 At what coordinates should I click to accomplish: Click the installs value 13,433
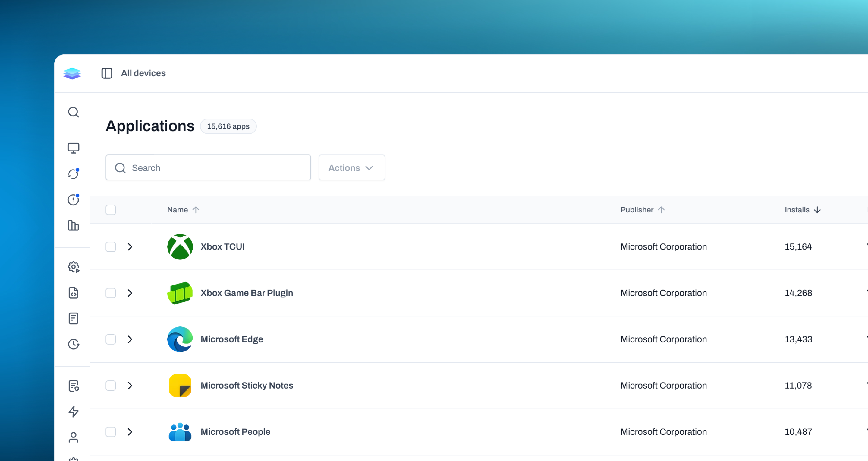tap(798, 339)
